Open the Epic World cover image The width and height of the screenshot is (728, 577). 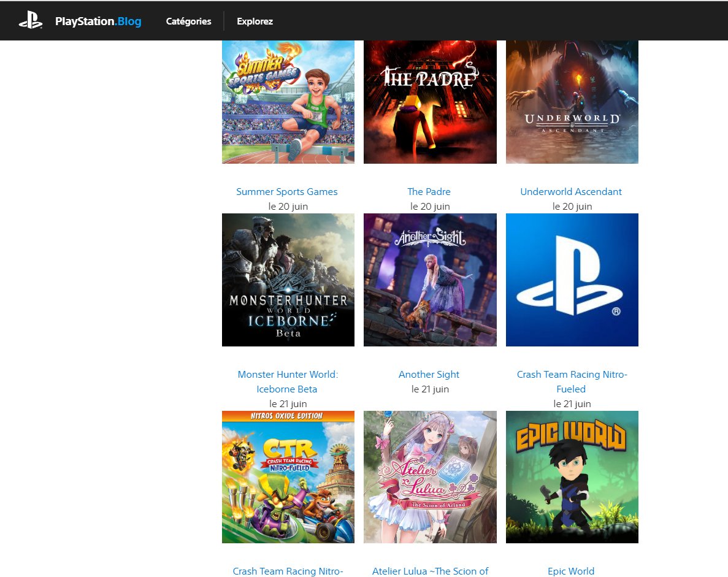click(572, 477)
